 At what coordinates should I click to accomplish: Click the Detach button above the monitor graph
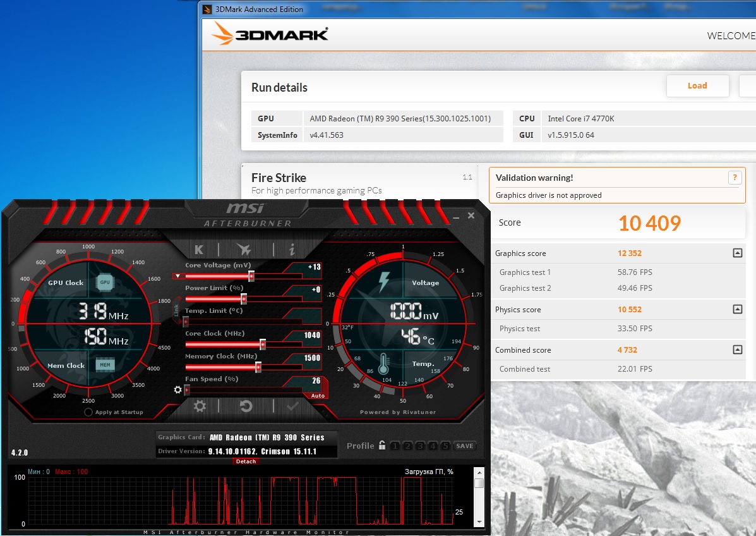pyautogui.click(x=246, y=461)
